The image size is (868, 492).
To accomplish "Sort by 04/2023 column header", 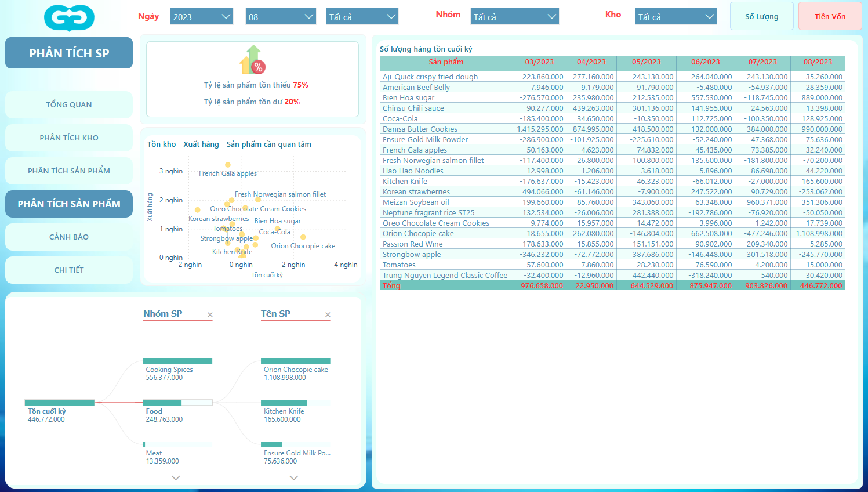I will pyautogui.click(x=591, y=62).
